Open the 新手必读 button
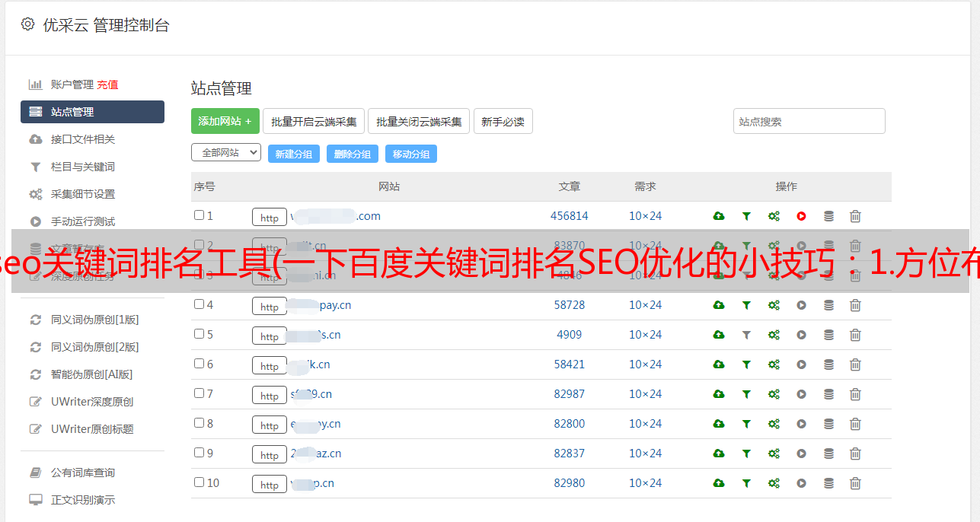 tap(503, 121)
